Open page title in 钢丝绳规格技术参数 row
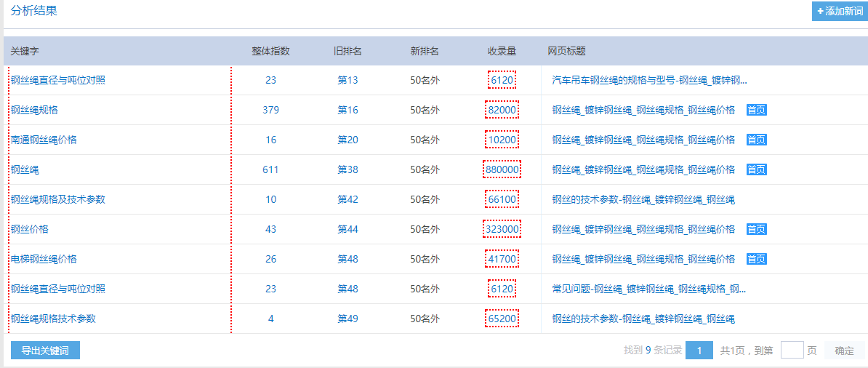 [644, 319]
